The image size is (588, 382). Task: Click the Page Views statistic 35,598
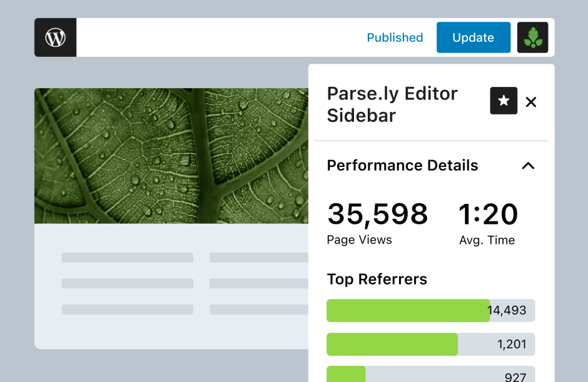pos(377,214)
